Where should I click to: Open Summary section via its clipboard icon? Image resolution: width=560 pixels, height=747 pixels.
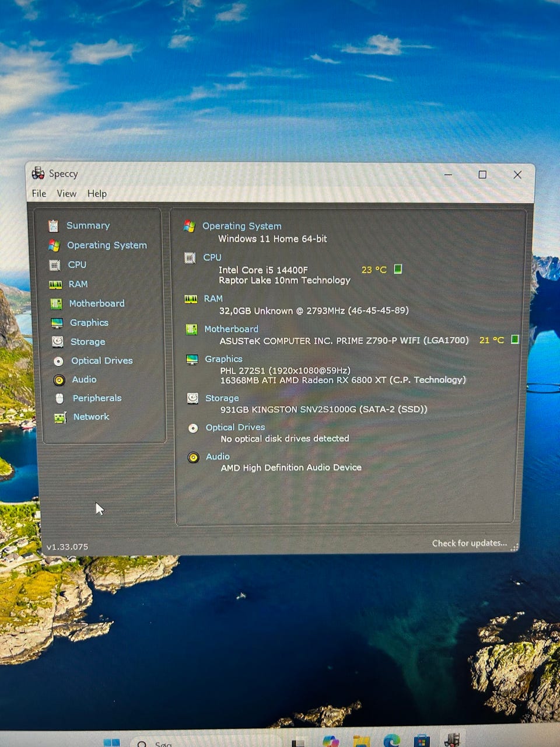(53, 226)
